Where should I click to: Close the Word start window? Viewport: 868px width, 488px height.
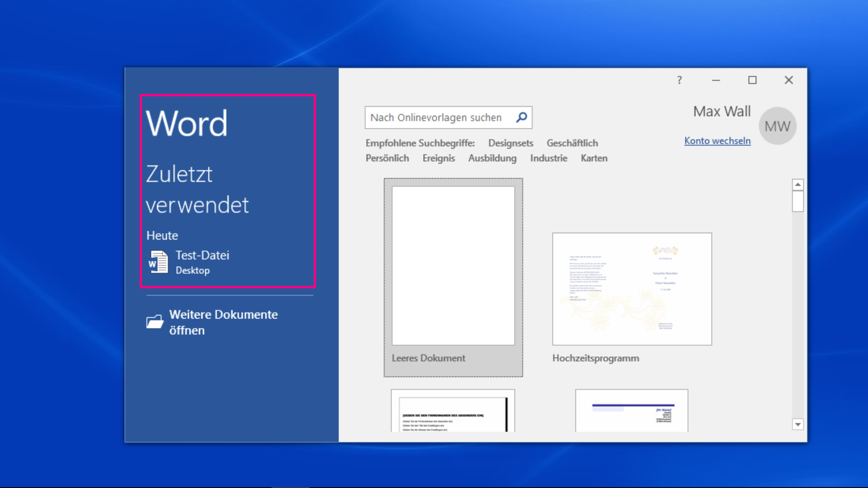coord(788,80)
